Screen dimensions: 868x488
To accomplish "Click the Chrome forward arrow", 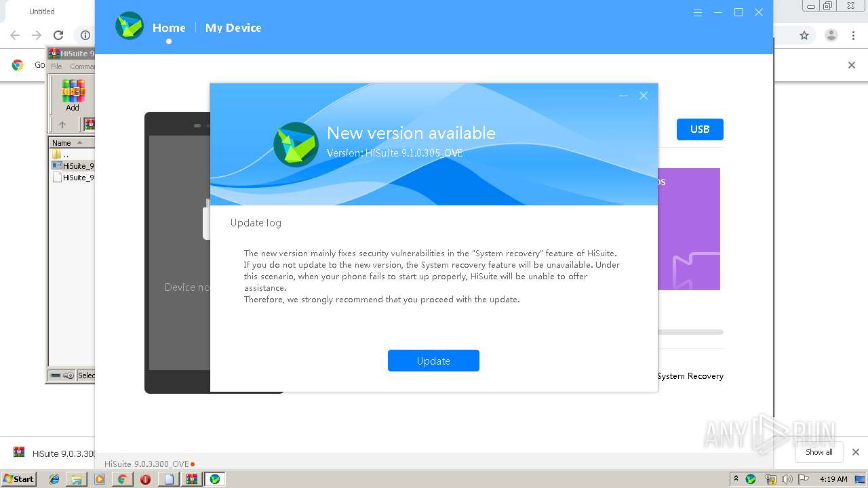I will click(37, 35).
